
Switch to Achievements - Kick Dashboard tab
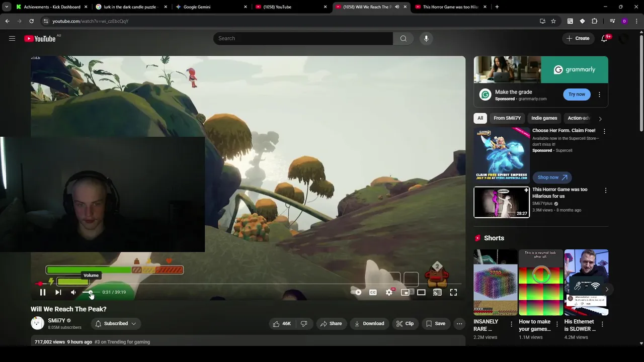click(52, 7)
